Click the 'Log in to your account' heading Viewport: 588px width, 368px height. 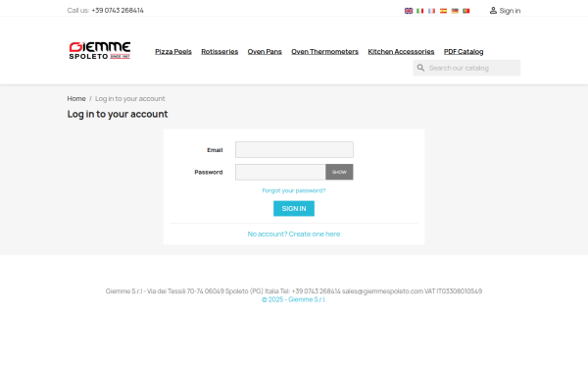pos(118,114)
